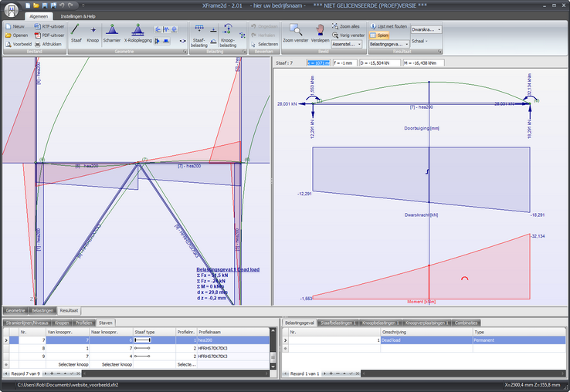Select the Resultaat view tab
This screenshot has height=392, width=570.
(69, 311)
